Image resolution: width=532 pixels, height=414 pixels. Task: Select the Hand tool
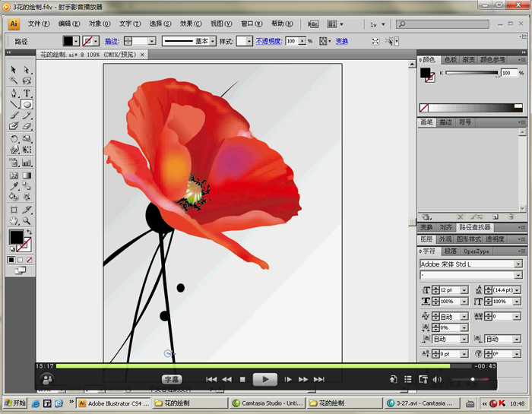tap(13, 221)
